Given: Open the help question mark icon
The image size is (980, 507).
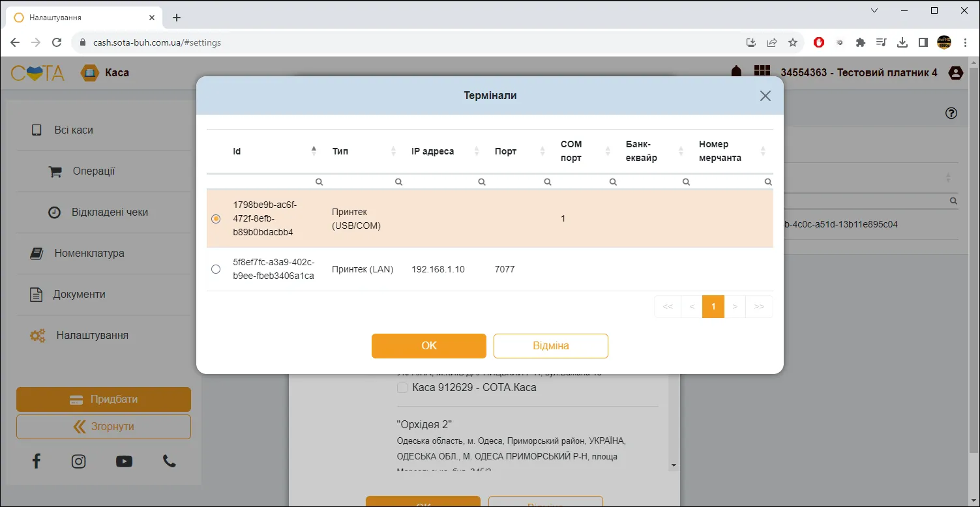Looking at the screenshot, I should 951,113.
